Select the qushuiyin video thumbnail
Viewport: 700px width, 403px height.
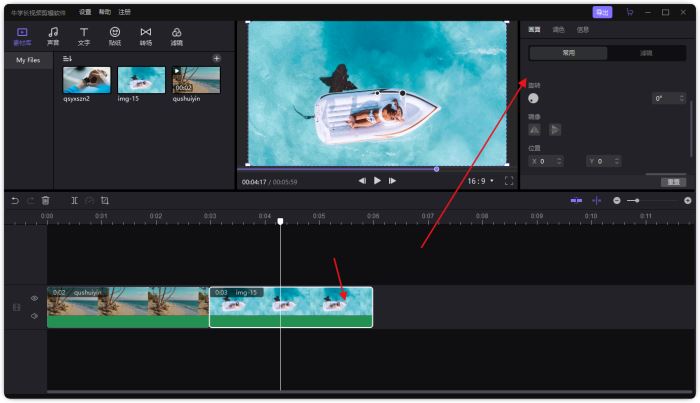click(196, 80)
